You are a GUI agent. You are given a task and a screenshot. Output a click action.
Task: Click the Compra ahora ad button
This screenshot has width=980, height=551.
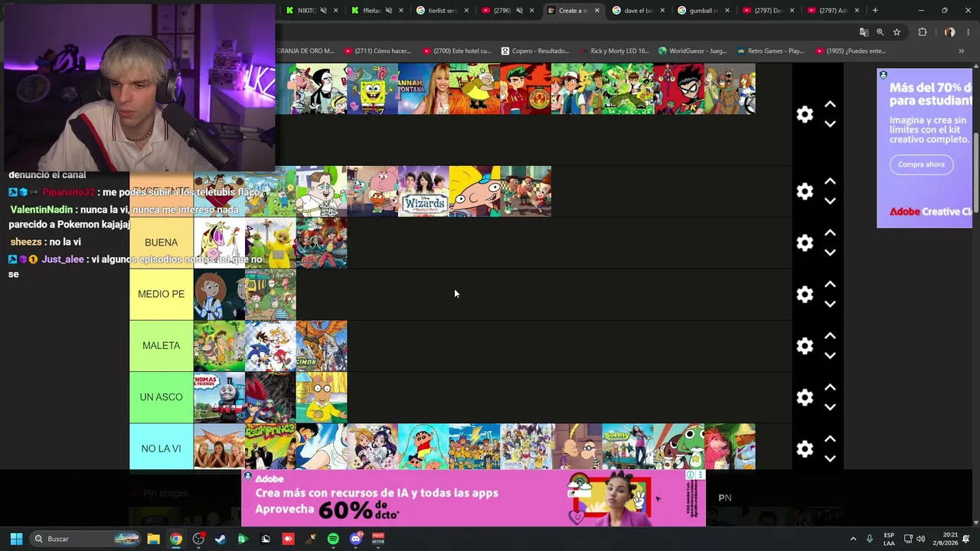pyautogui.click(x=921, y=165)
